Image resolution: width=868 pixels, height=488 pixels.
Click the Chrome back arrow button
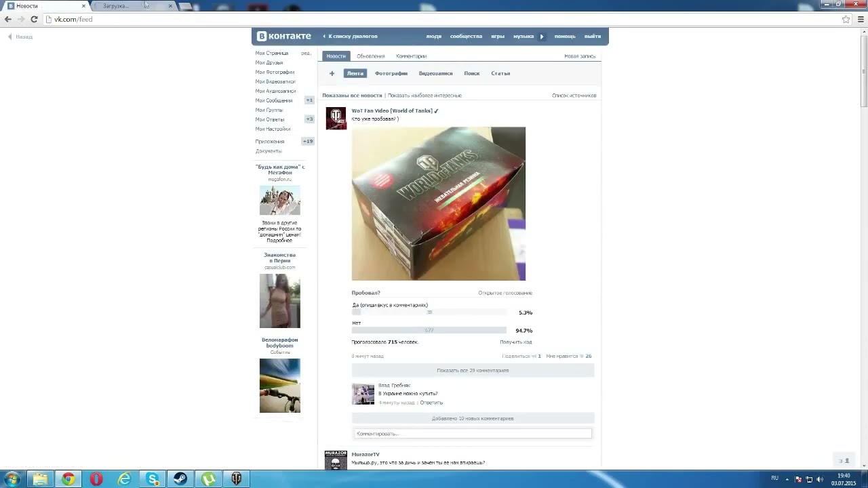click(8, 19)
